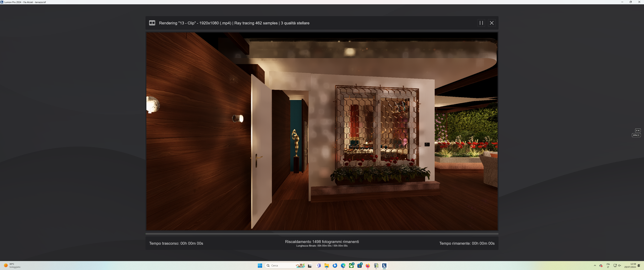Open Firefox from the taskbar
This screenshot has width=644, height=270.
tap(368, 265)
